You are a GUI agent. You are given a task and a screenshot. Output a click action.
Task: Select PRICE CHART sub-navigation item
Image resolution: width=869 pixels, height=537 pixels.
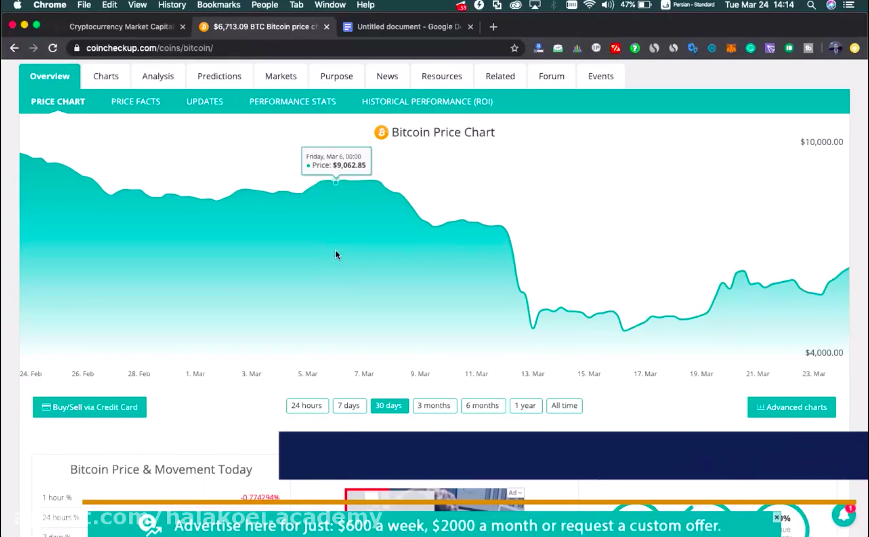coord(58,101)
